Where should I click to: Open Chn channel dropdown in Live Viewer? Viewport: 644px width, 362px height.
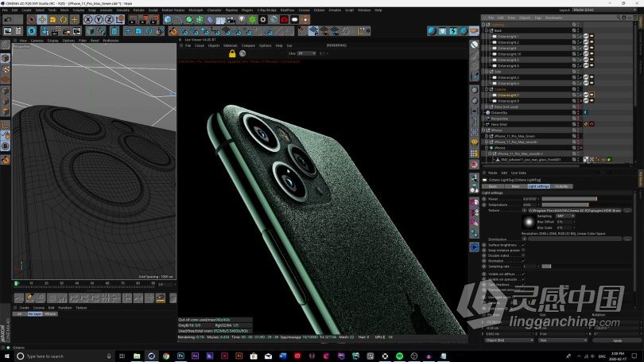click(307, 53)
